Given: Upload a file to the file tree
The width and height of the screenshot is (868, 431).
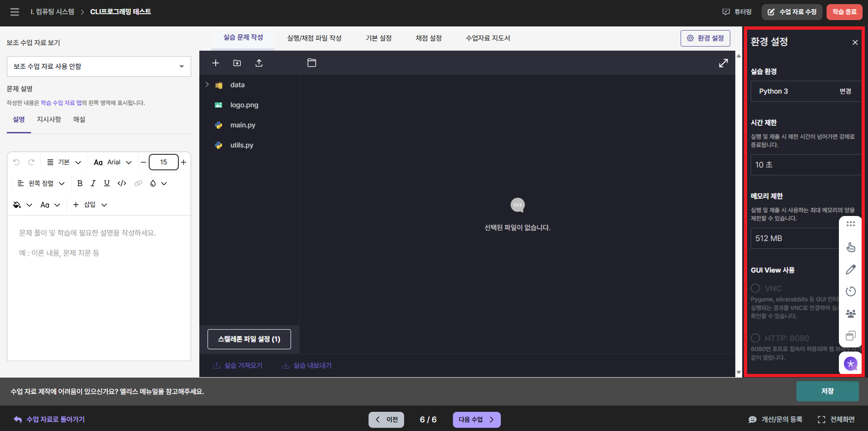Looking at the screenshot, I should tap(259, 63).
